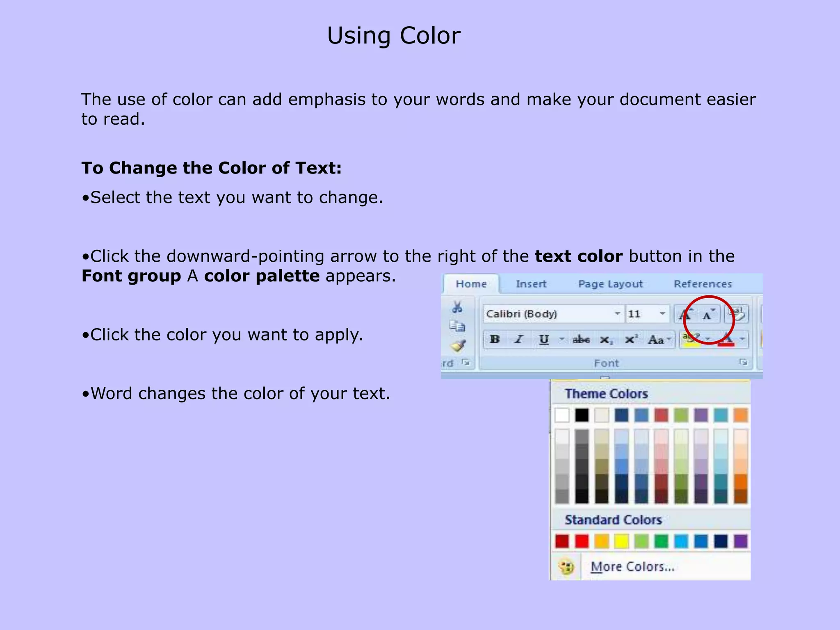Switch to the Home tab
840x630 pixels.
(x=471, y=284)
